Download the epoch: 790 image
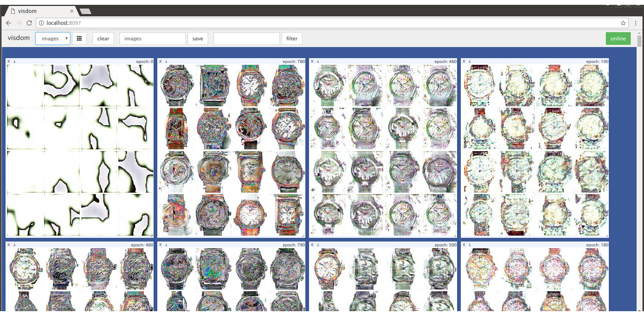644x316 pixels. coord(166,245)
